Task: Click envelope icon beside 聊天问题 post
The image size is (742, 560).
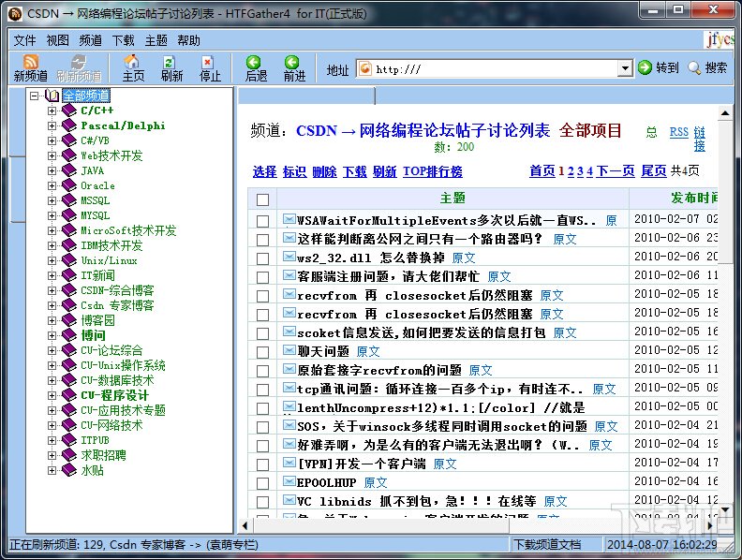Action: tap(289, 350)
